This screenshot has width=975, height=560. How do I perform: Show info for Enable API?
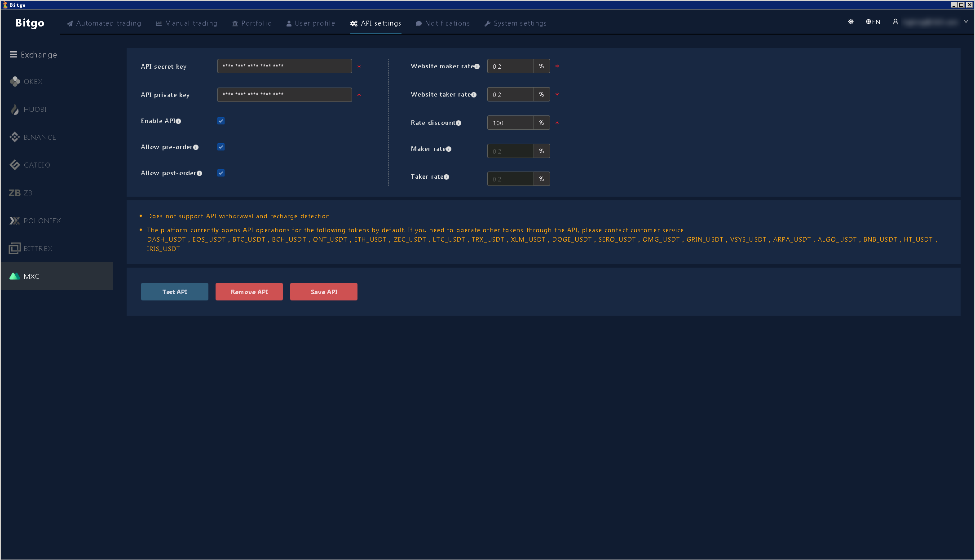[178, 121]
